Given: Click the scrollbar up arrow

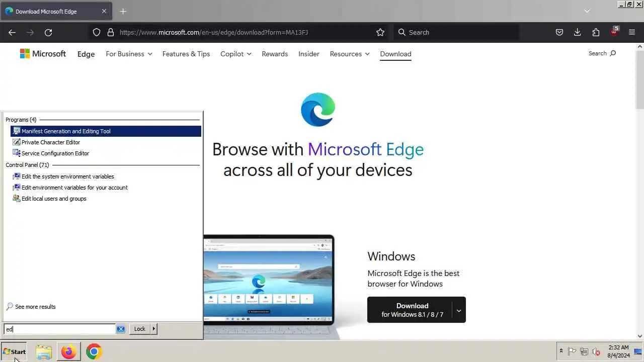Looking at the screenshot, I should pyautogui.click(x=640, y=47).
